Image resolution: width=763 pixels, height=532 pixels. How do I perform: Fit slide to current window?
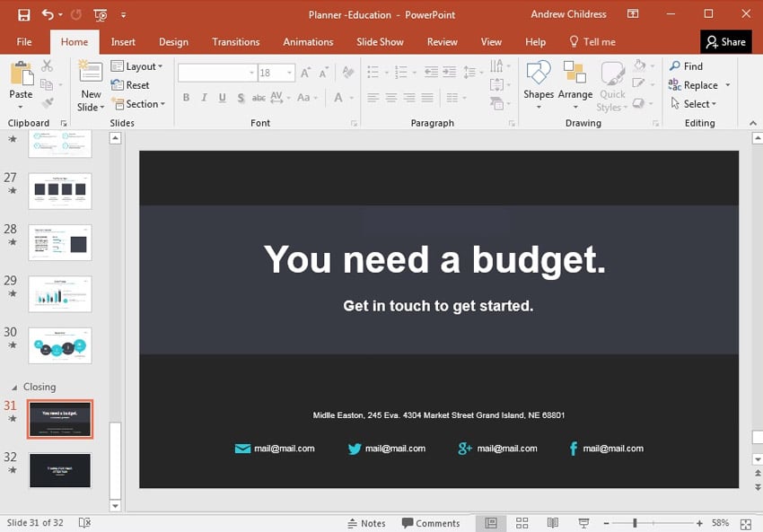coord(746,523)
